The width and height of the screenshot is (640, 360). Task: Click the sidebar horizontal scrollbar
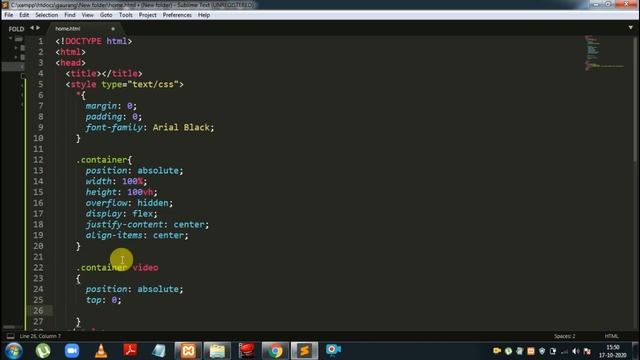[x=9, y=327]
